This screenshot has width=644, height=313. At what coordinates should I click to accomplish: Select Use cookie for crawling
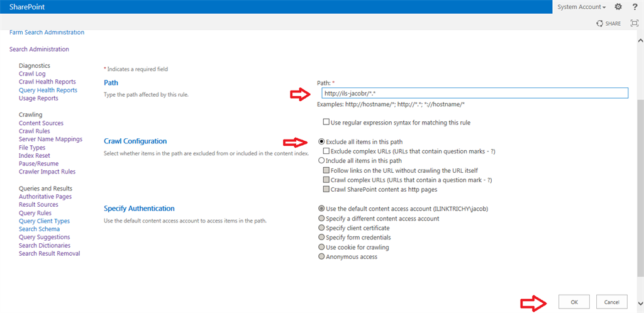click(x=321, y=248)
